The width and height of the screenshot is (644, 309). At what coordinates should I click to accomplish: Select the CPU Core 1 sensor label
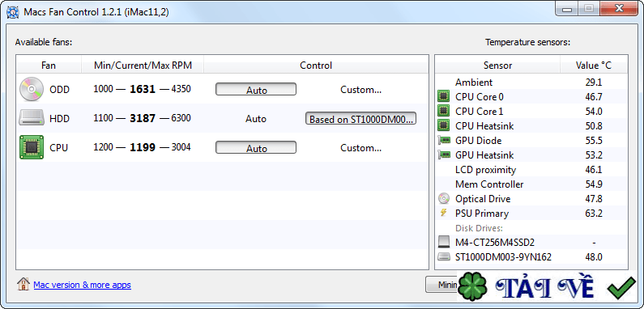click(x=480, y=111)
